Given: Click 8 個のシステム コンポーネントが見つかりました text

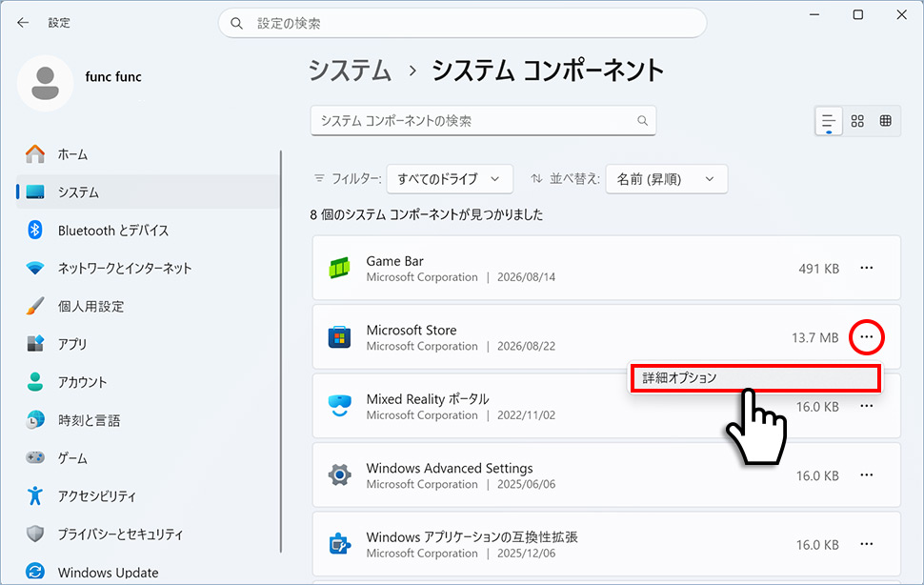Looking at the screenshot, I should coord(427,214).
